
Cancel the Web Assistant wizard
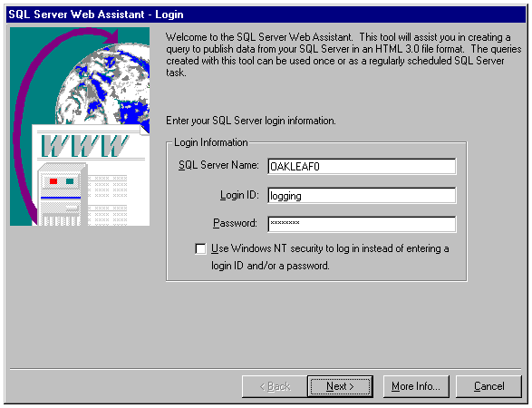click(488, 386)
